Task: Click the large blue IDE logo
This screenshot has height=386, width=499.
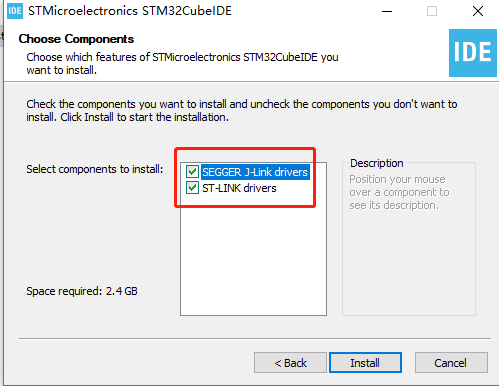Action: pos(473,53)
